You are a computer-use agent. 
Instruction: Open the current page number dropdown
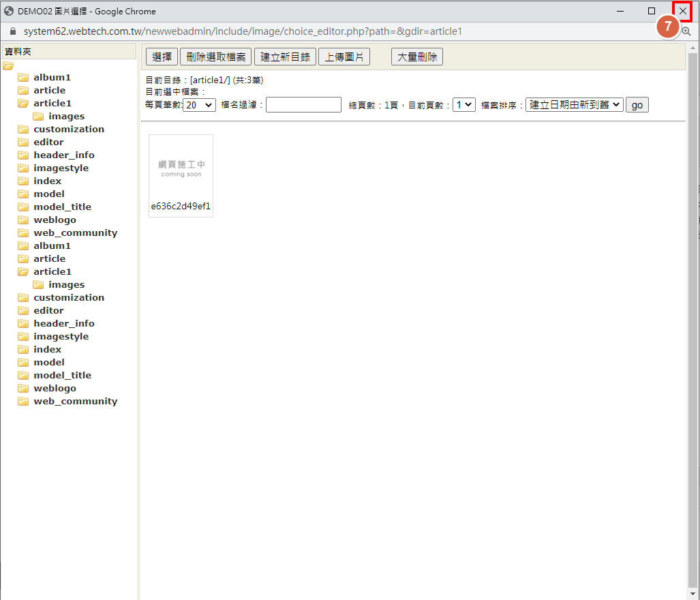pos(463,105)
